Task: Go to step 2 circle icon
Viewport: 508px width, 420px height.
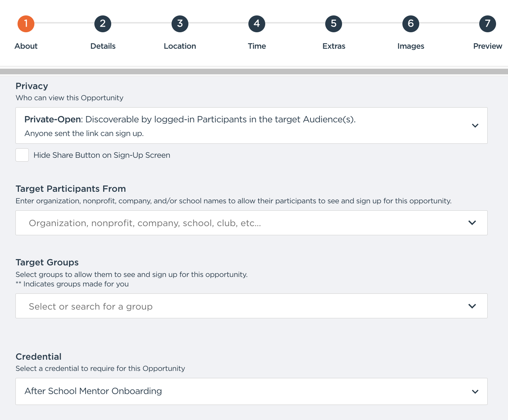Action: pyautogui.click(x=103, y=24)
